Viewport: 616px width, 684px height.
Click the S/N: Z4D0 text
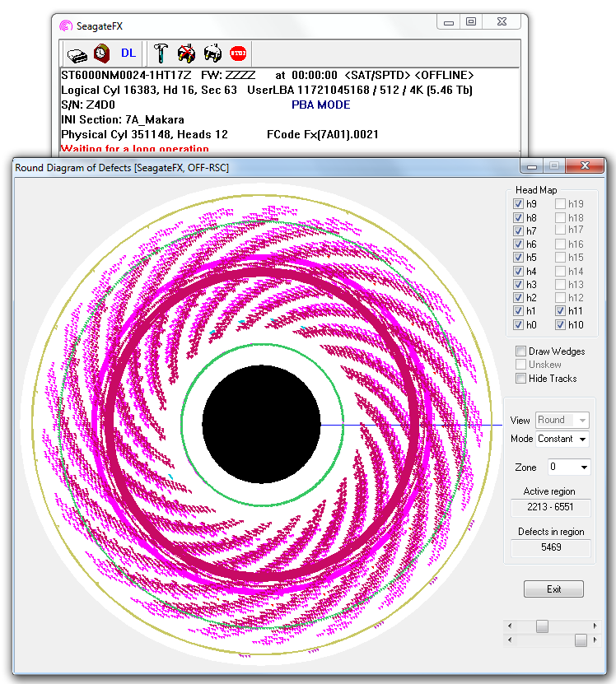88,105
